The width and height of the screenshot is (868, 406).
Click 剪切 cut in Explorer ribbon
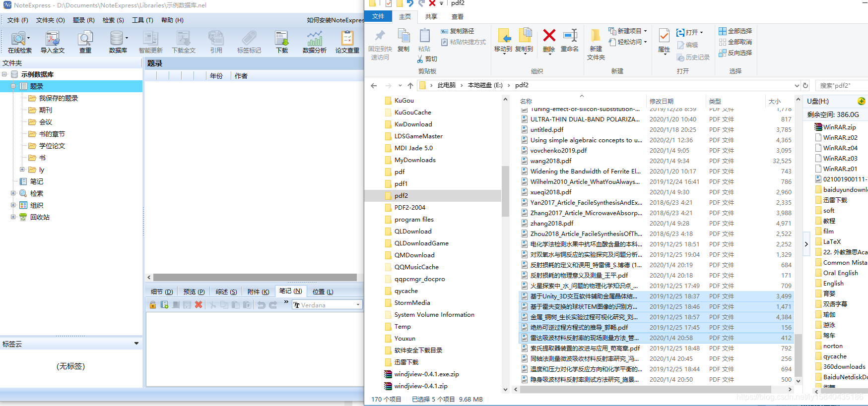427,59
